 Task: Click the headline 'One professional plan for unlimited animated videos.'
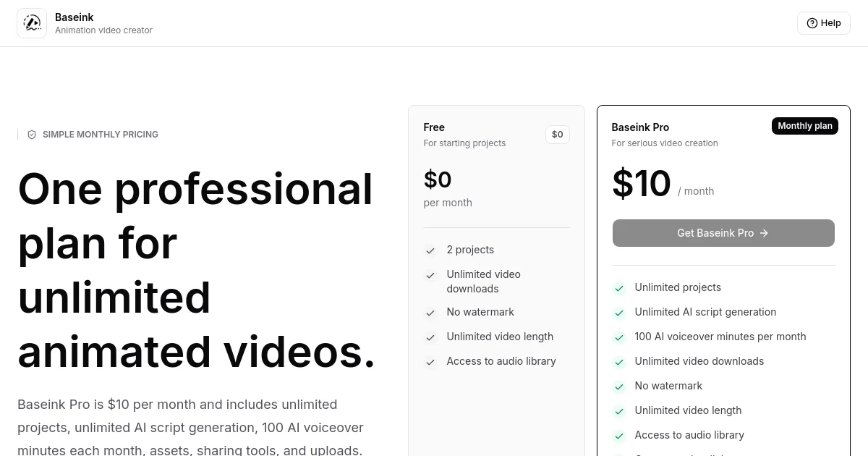point(197,270)
